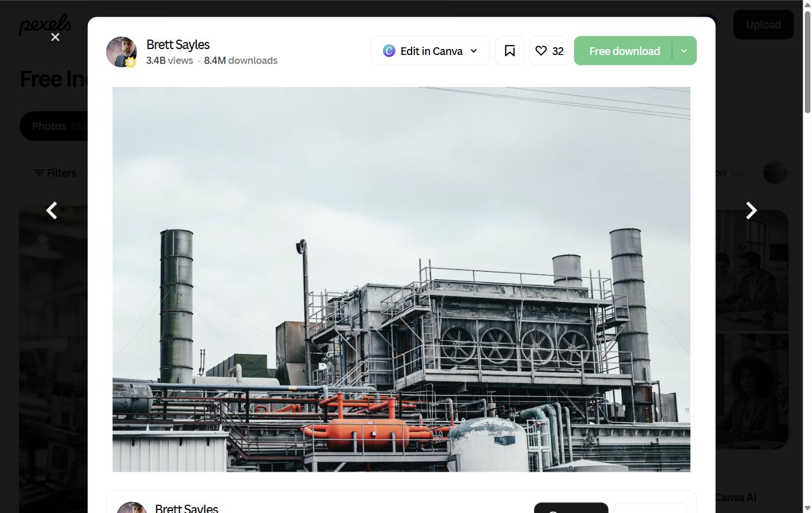Click the "8.4M downloads" text
812x513 pixels.
[241, 60]
